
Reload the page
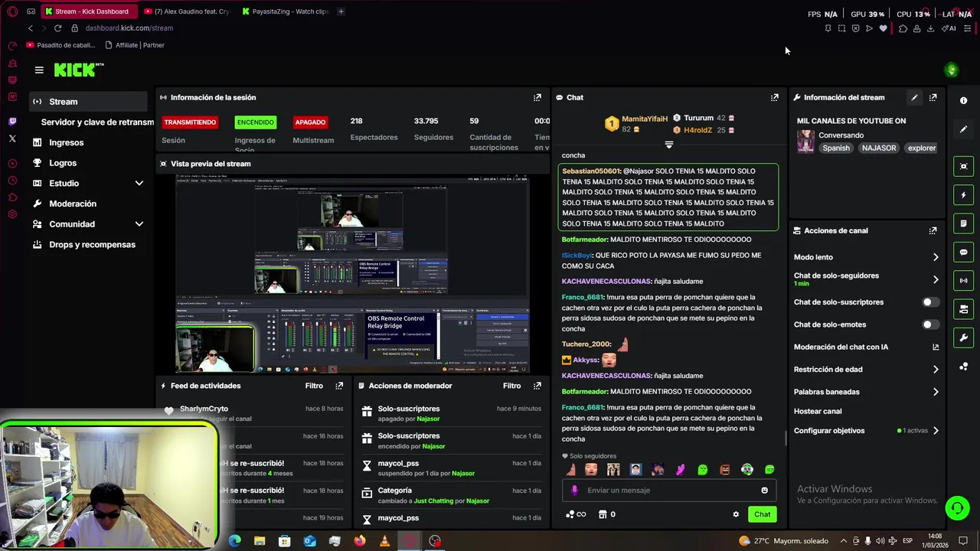[57, 28]
